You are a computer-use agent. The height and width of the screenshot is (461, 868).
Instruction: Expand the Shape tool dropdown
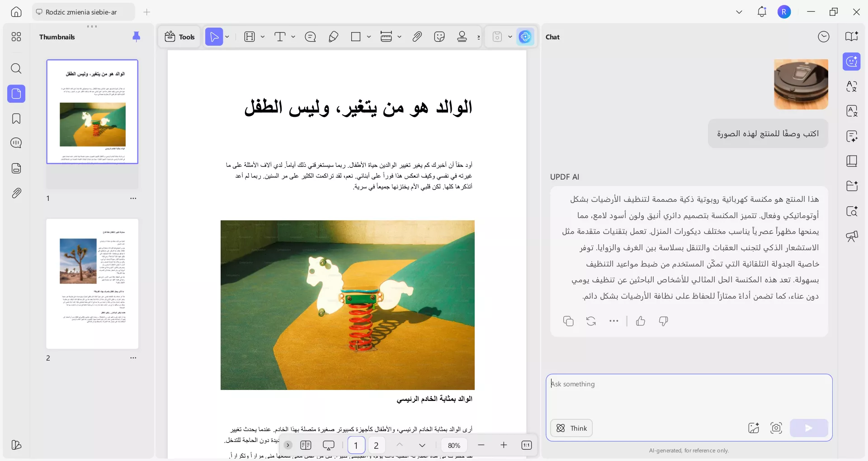369,37
